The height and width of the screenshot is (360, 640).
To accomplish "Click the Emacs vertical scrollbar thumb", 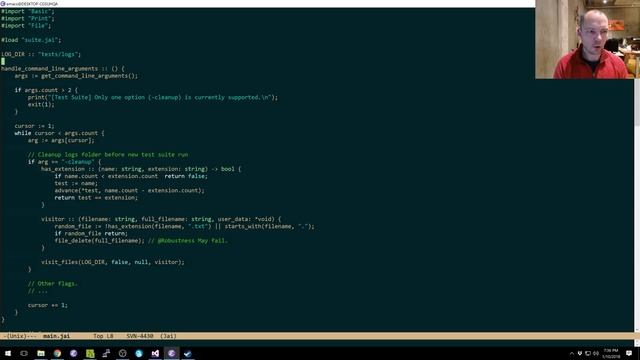I will [637, 102].
